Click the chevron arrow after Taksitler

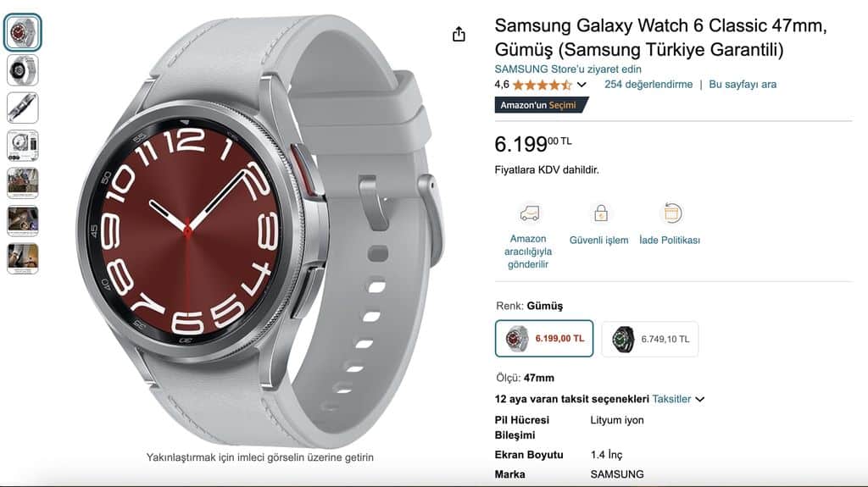[699, 399]
